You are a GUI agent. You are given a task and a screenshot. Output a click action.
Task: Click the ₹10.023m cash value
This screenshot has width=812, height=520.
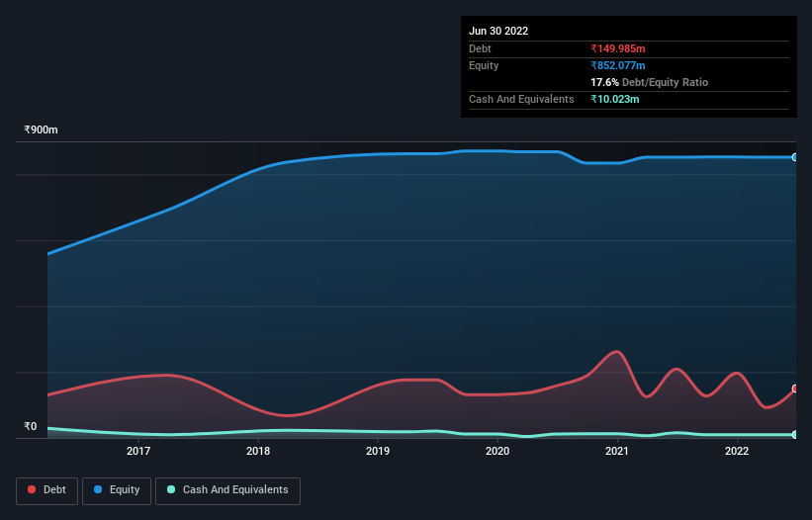click(615, 99)
